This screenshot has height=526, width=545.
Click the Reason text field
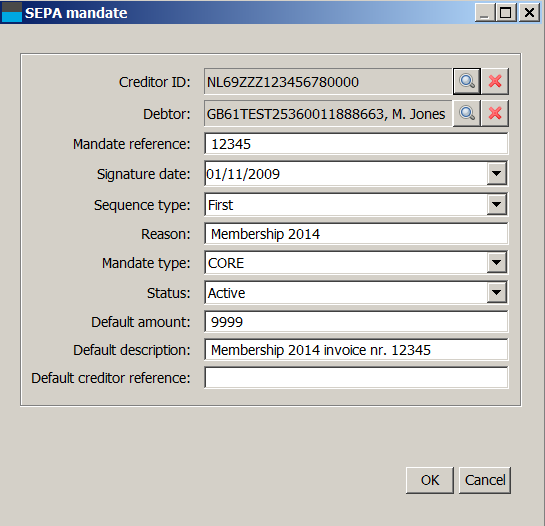[356, 234]
